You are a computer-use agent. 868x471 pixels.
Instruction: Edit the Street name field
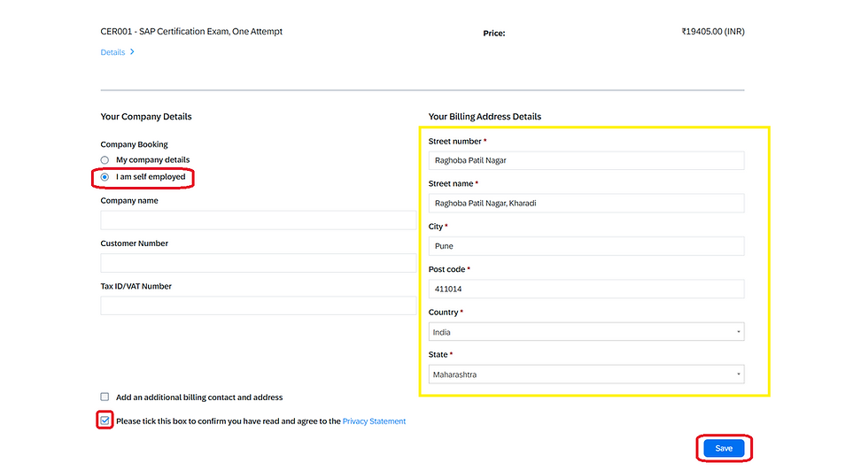coord(586,203)
